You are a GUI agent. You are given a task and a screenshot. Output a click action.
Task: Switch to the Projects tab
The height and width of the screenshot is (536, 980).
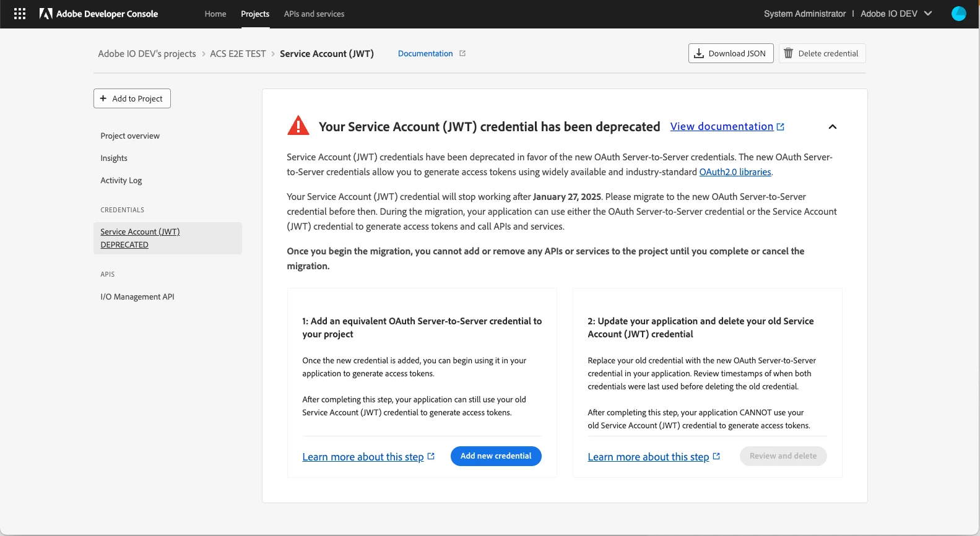pyautogui.click(x=255, y=14)
